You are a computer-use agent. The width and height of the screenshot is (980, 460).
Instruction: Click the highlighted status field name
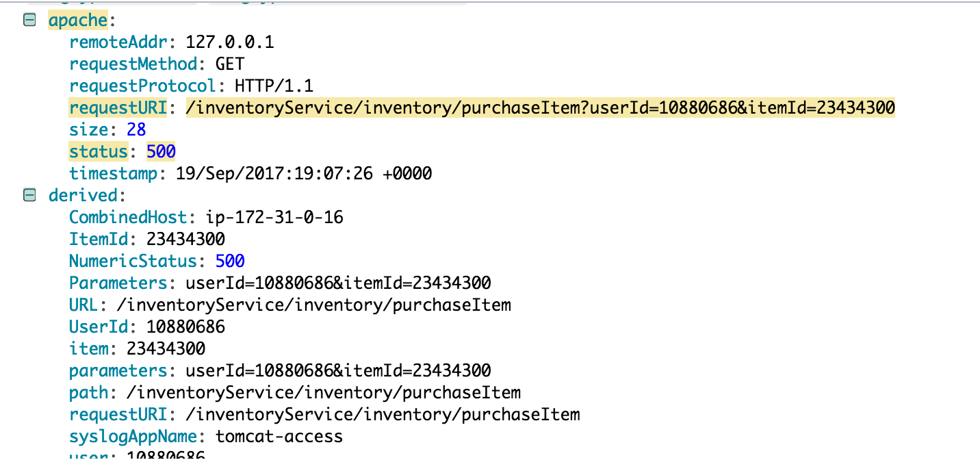coord(98,152)
